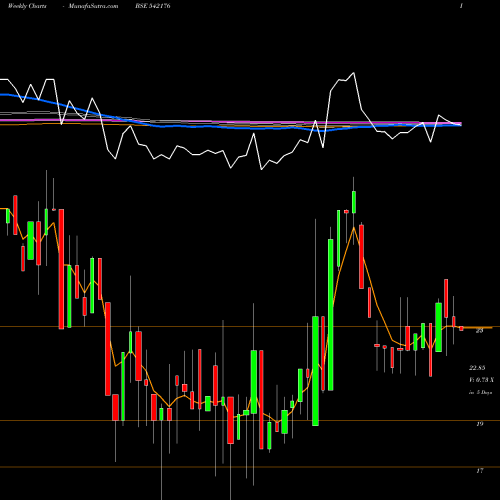Click the "V: 0.73 X" volume text
Screen dimensions: 500x500
point(481,380)
